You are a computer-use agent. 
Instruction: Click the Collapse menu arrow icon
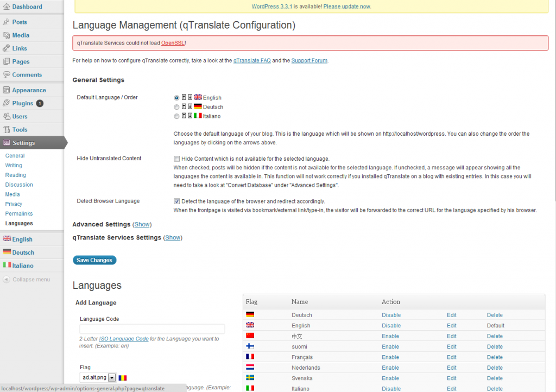[x=6, y=280]
